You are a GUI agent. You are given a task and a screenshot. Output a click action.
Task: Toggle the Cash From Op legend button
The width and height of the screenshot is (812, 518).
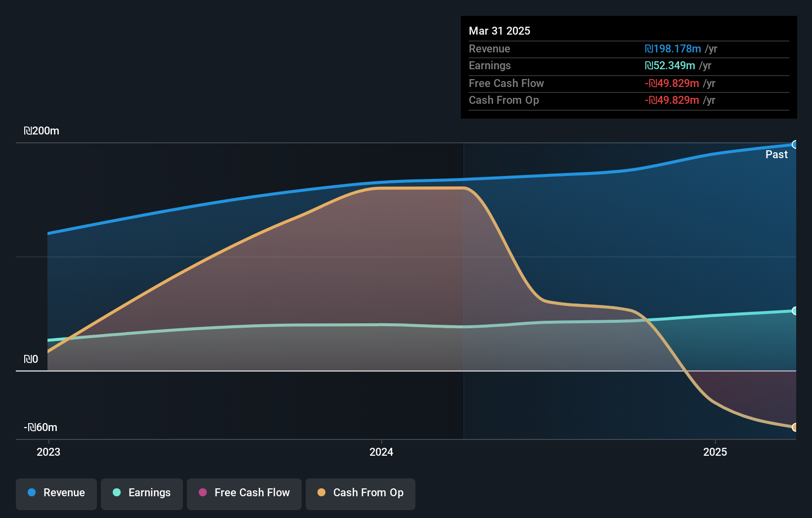pos(361,494)
